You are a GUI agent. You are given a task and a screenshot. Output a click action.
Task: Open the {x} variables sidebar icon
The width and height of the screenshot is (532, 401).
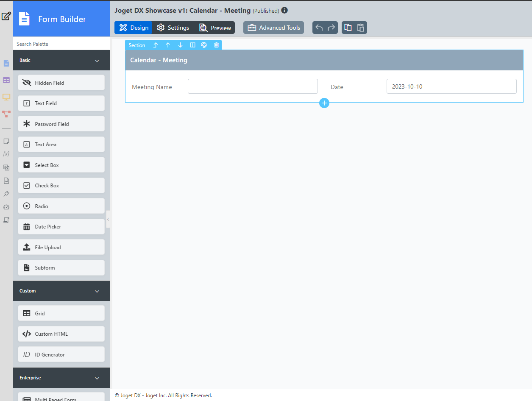pos(6,153)
